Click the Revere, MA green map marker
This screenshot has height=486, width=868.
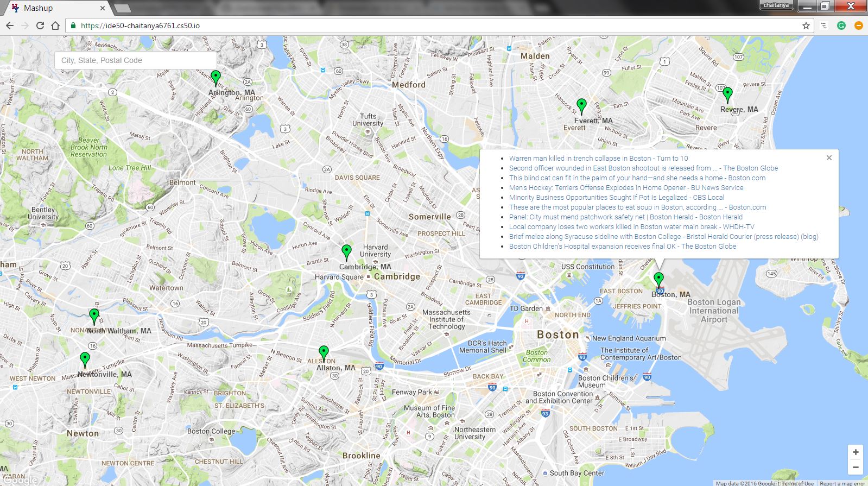(727, 95)
